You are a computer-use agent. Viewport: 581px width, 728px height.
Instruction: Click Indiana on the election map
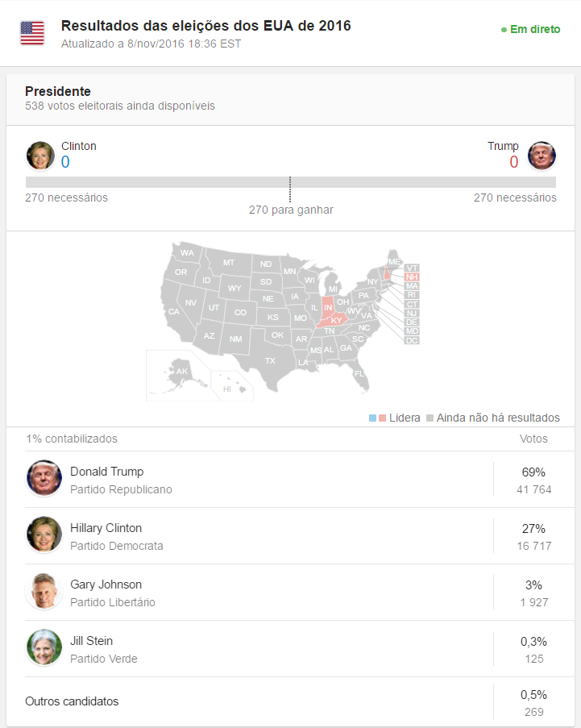[x=327, y=306]
